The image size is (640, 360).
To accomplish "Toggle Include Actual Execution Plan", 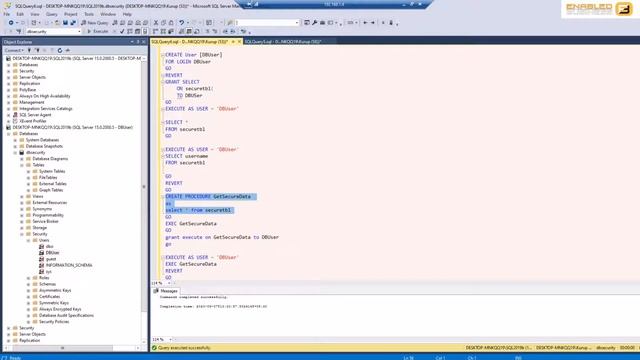I will [156, 31].
